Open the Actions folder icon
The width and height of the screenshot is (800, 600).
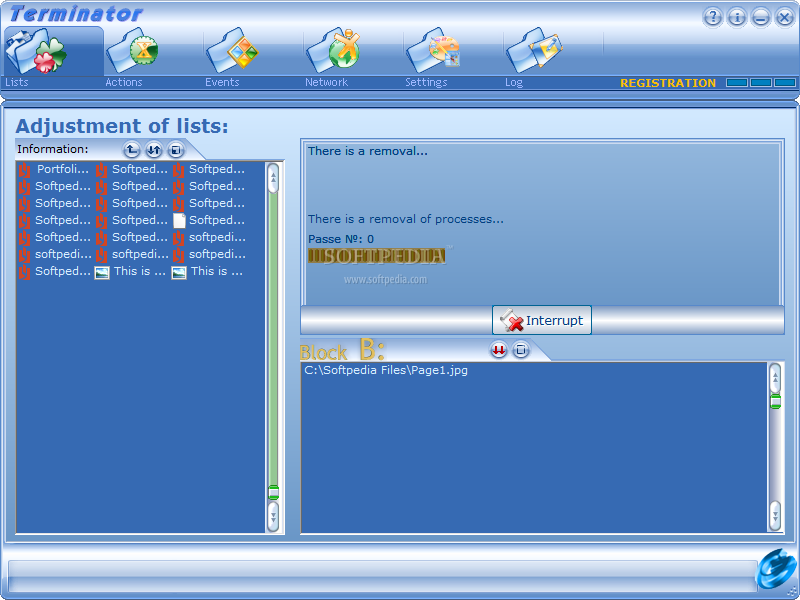click(133, 51)
